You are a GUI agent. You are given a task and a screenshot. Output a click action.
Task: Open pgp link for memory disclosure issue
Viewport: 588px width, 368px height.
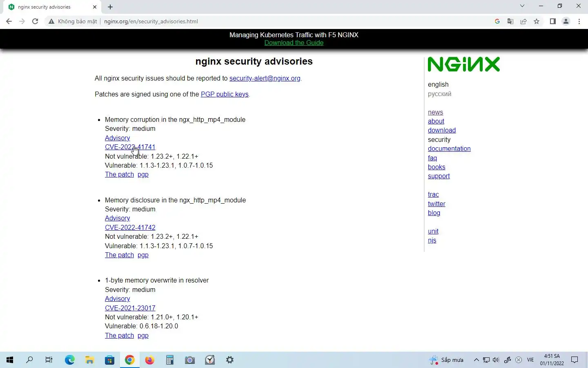[x=143, y=255]
